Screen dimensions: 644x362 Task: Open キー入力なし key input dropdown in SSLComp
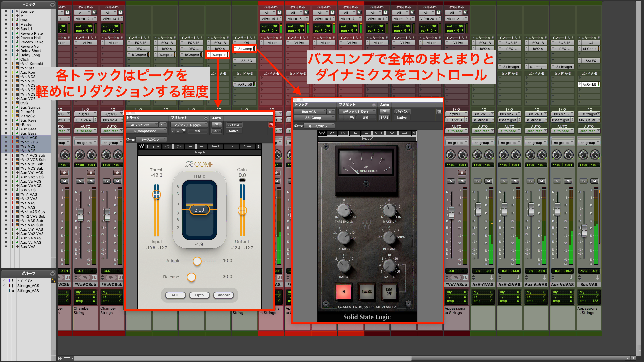click(319, 126)
